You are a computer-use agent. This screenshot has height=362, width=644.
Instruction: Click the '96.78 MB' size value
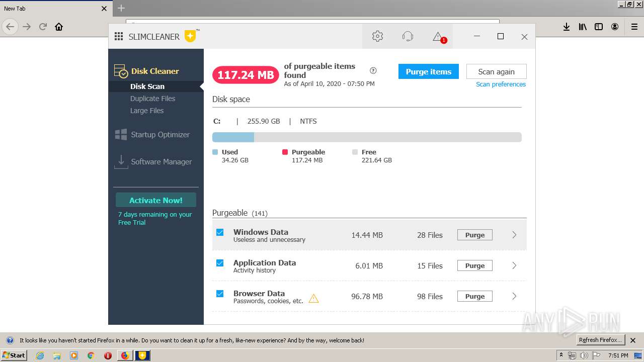coord(367,296)
